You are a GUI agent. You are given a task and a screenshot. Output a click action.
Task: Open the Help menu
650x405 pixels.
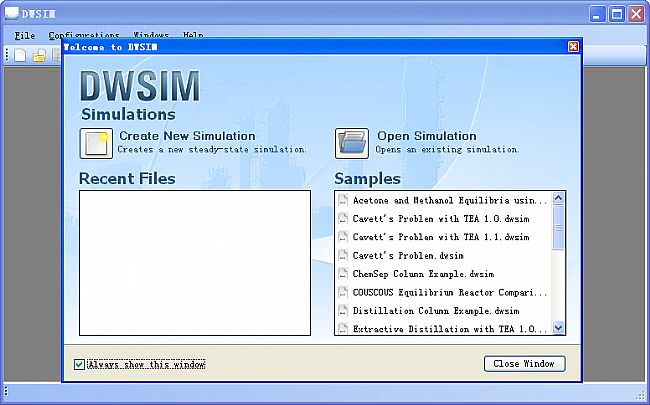click(x=193, y=36)
